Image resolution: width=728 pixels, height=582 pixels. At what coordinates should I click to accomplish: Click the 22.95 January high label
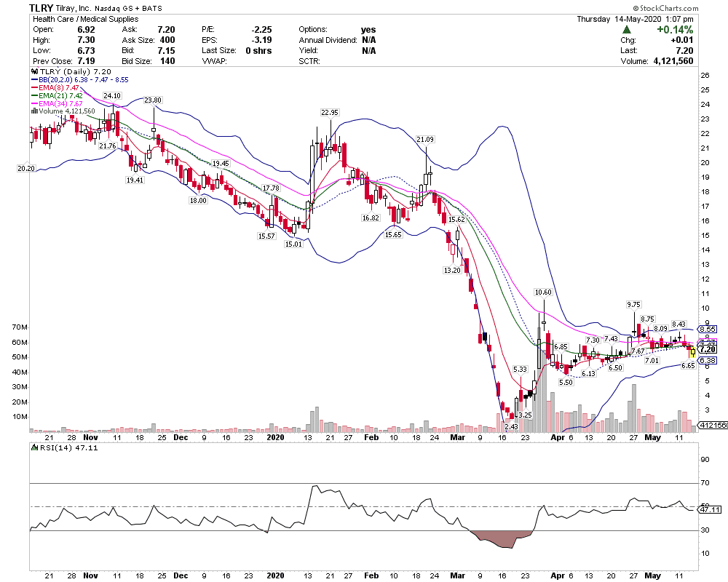(x=330, y=112)
